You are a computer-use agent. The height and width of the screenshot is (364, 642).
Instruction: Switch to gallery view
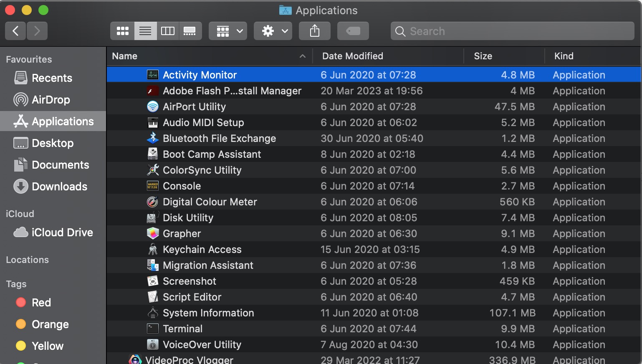pos(190,31)
